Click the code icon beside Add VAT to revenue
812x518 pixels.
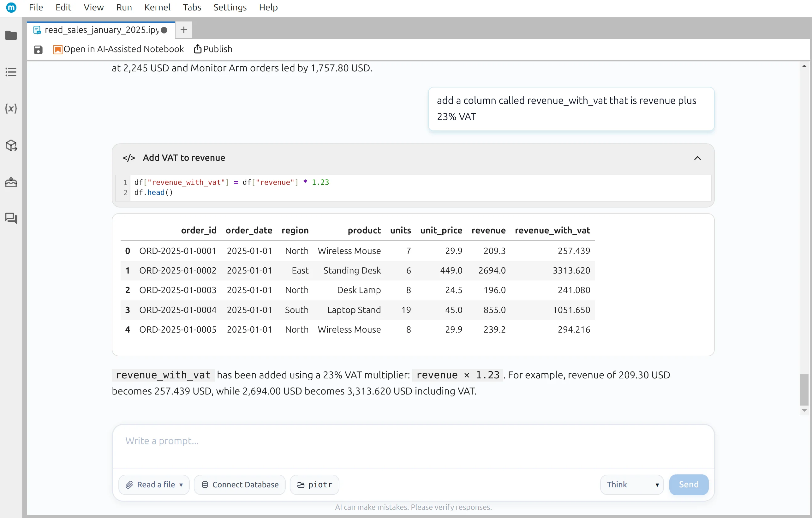click(129, 158)
